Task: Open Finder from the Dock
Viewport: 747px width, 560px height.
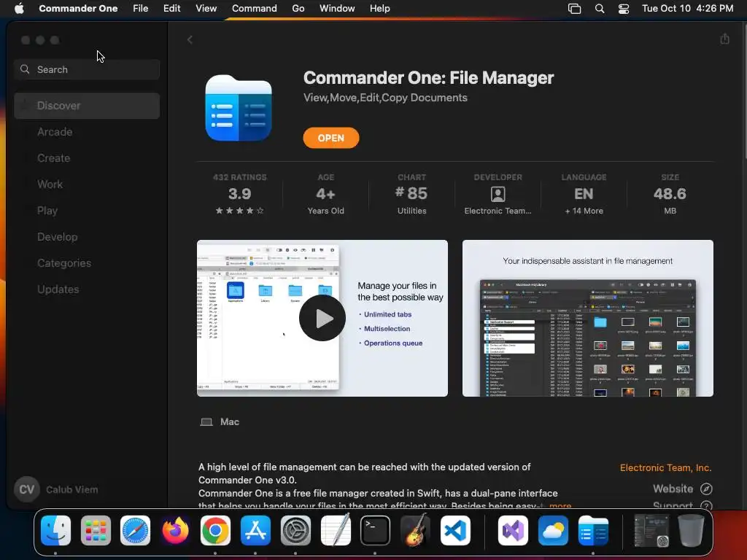Action: (55, 531)
